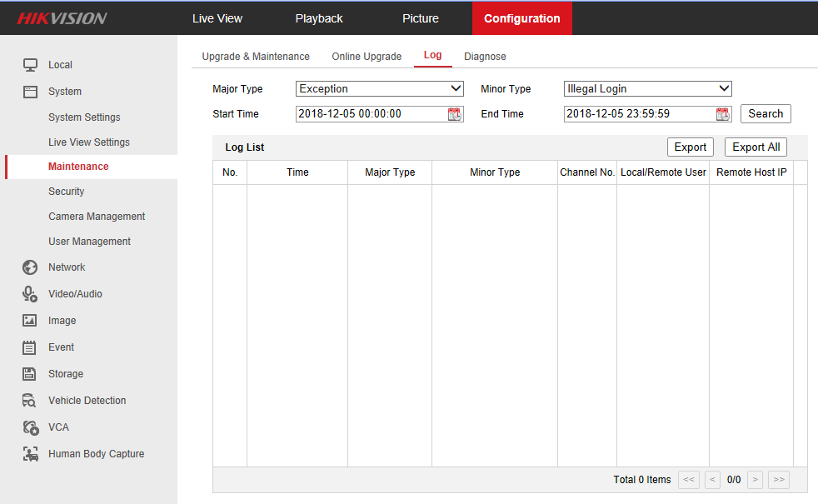Click the Vehicle Detection icon
818x504 pixels.
[x=30, y=401]
